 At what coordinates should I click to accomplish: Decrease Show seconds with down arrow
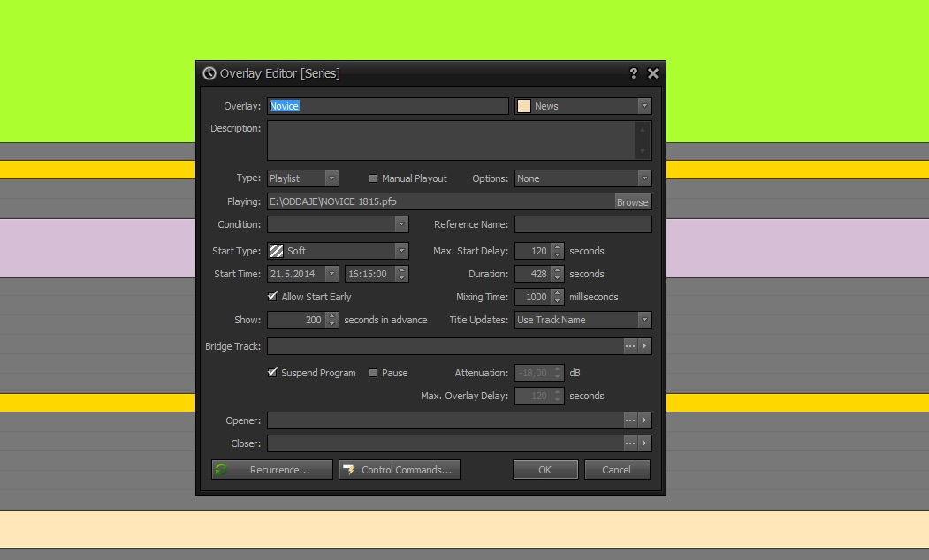coord(331,323)
